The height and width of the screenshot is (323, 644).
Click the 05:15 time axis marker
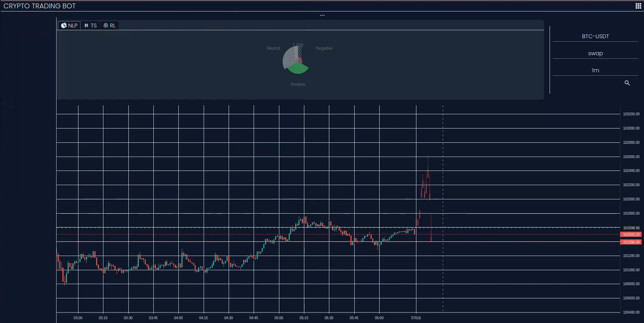click(304, 318)
